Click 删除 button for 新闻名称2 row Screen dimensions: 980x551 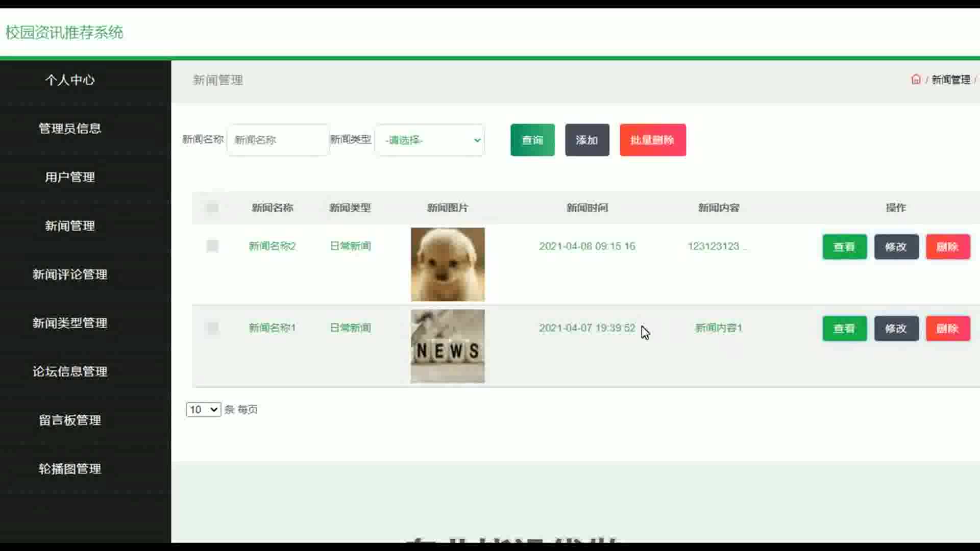click(x=947, y=247)
